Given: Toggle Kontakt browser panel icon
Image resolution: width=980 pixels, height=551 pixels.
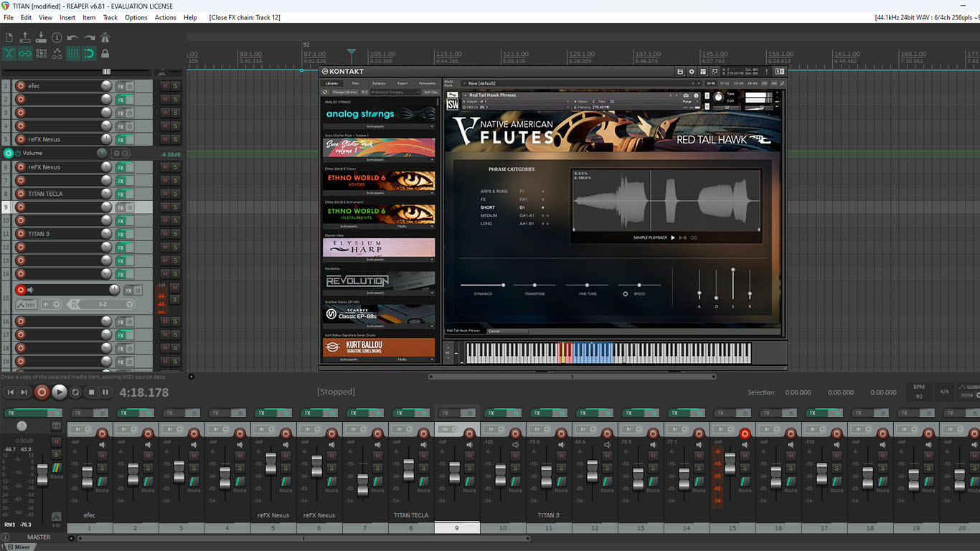Looking at the screenshot, I should click(x=780, y=71).
